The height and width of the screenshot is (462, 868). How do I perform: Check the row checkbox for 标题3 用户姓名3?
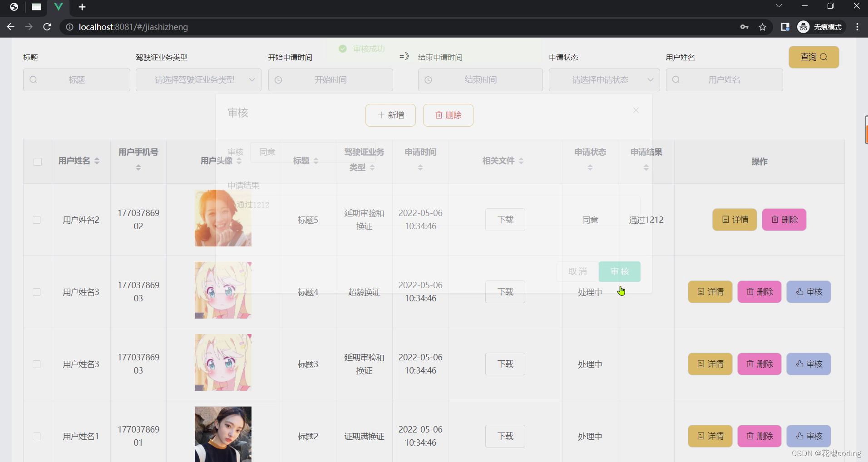coord(37,364)
